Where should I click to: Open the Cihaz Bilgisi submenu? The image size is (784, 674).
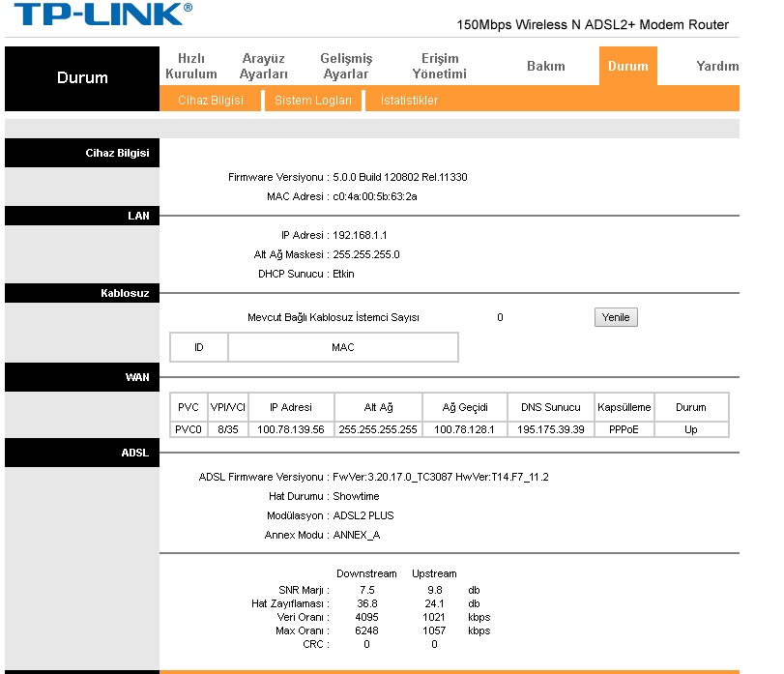[x=211, y=100]
